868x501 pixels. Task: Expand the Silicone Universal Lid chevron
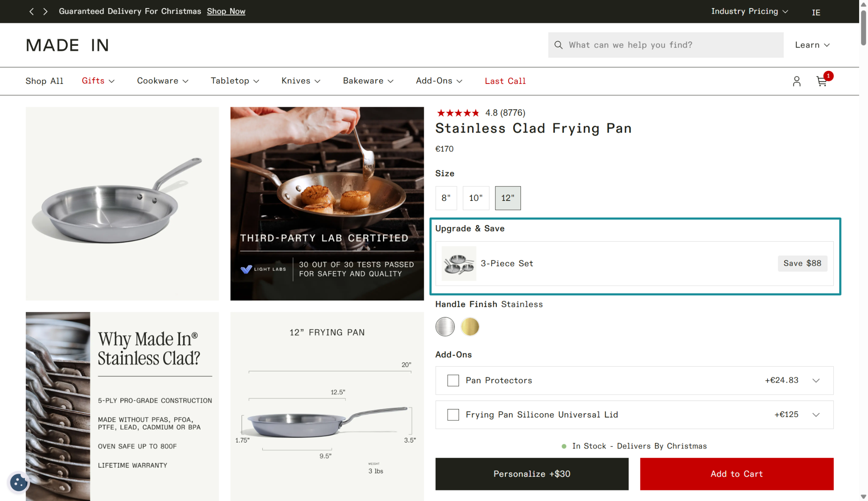[x=816, y=415]
